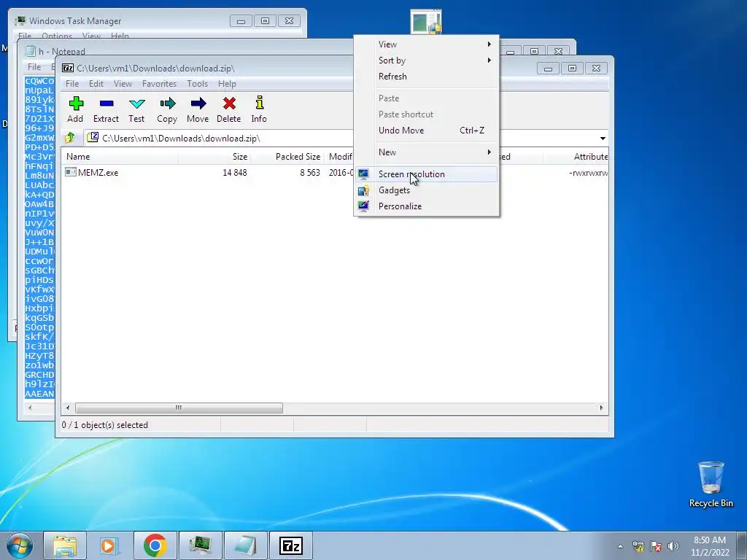
Task: Click the network tray icon
Action: point(638,546)
